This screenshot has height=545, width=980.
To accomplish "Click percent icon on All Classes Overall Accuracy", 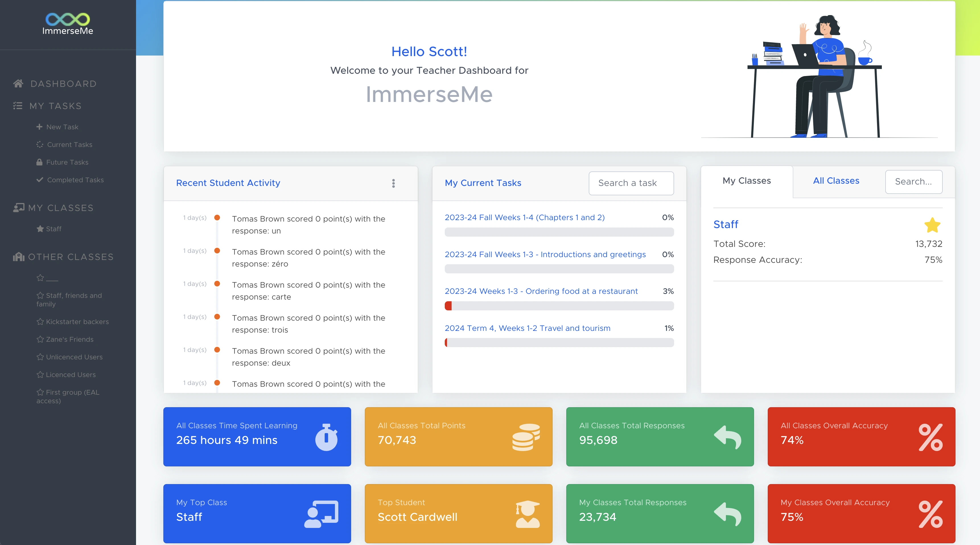I will point(930,437).
